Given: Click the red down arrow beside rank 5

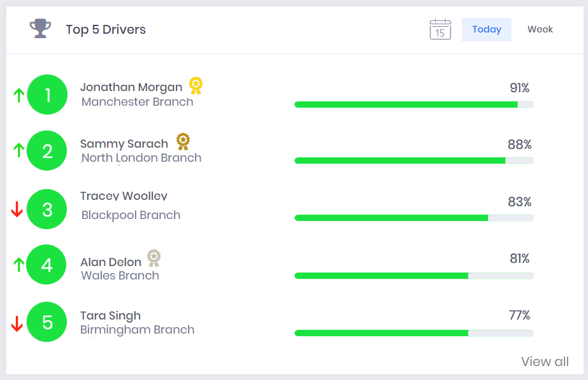Looking at the screenshot, I should click(17, 324).
